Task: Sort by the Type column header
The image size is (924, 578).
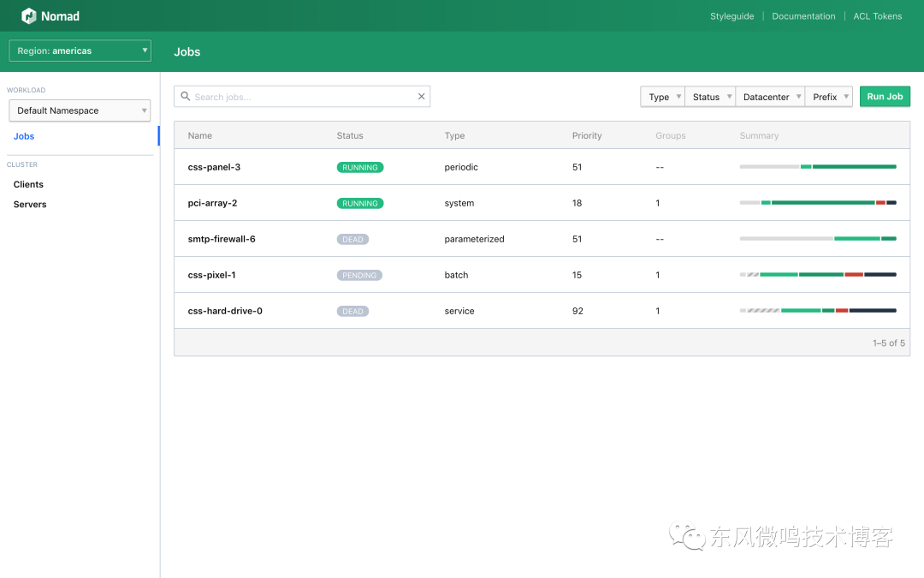Action: tap(454, 135)
